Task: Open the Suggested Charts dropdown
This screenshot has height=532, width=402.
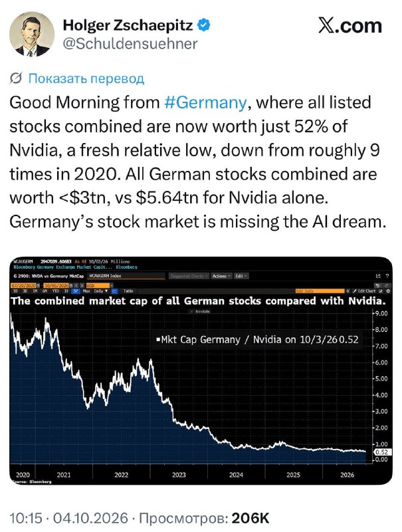Action: click(189, 276)
